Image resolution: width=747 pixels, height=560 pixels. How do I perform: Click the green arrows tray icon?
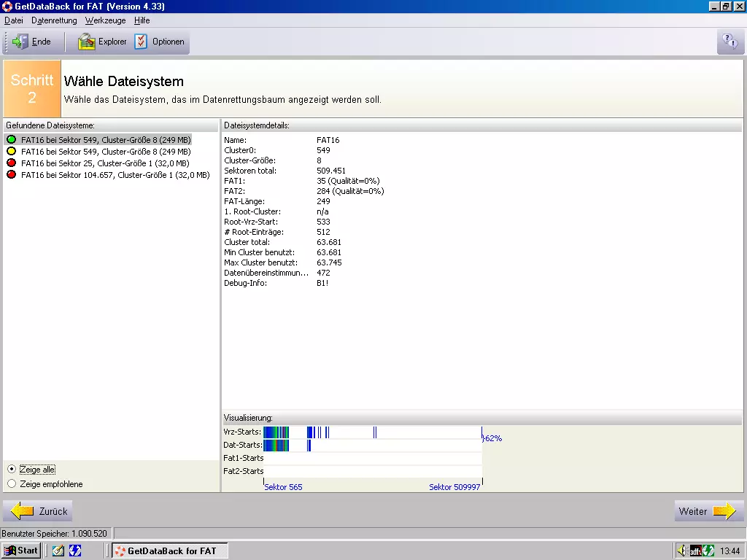pyautogui.click(x=708, y=551)
